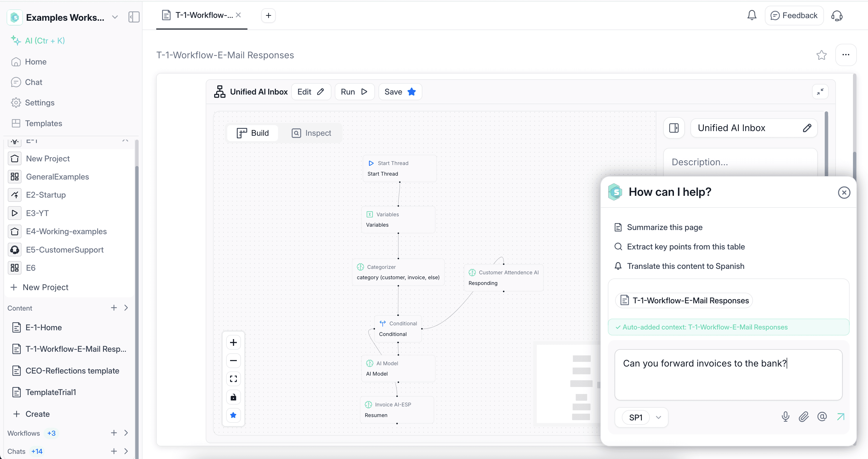Click the microphone voice input icon
This screenshot has width=868, height=459.
click(785, 417)
